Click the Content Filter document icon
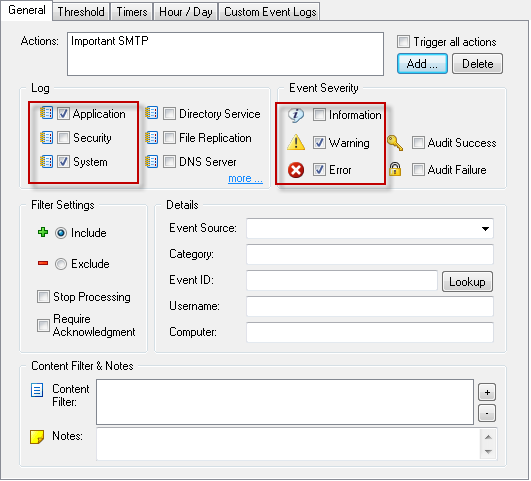 coord(37,390)
